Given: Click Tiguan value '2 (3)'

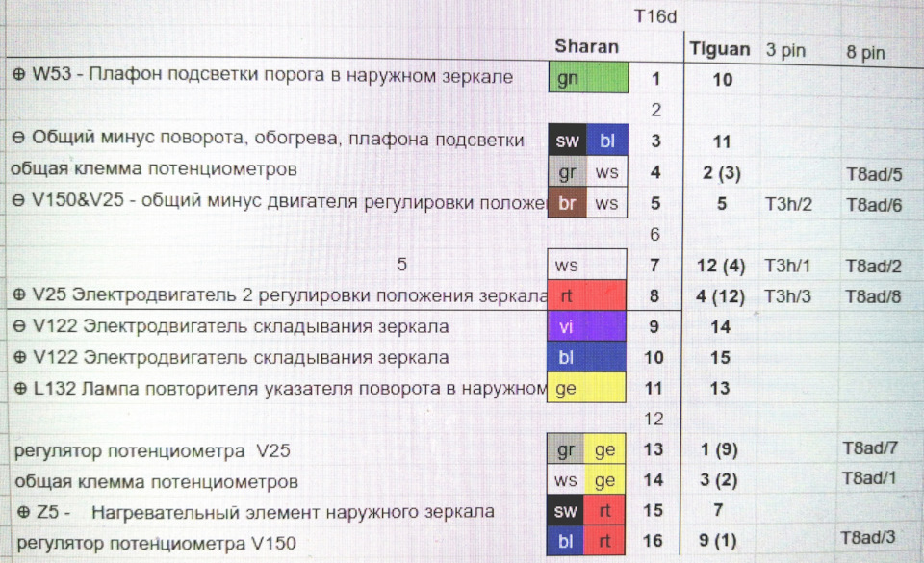Looking at the screenshot, I should point(721,173).
